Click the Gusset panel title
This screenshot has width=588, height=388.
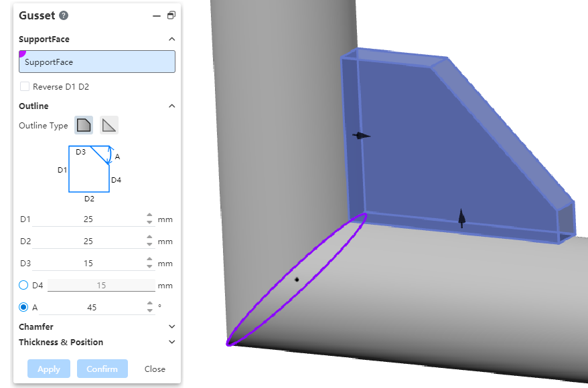click(x=37, y=15)
